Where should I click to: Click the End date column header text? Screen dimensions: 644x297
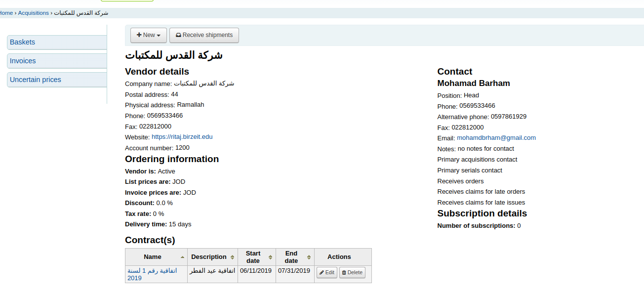point(291,257)
